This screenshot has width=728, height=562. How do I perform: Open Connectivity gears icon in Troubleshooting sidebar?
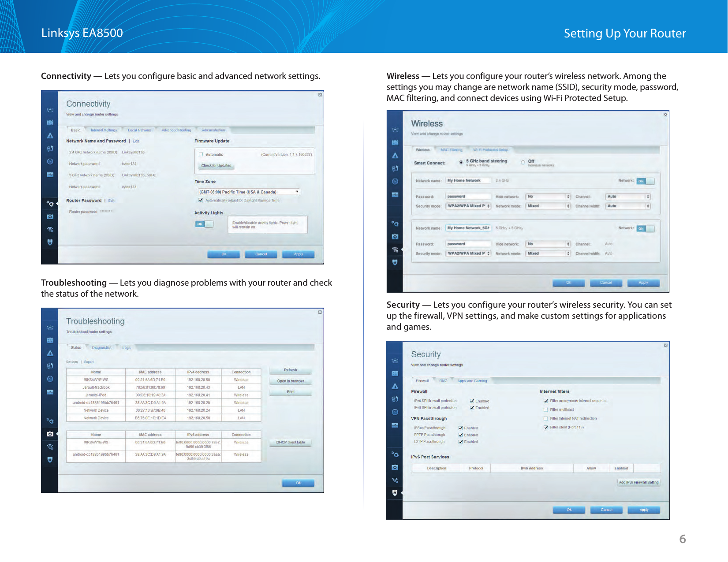pyautogui.click(x=50, y=421)
